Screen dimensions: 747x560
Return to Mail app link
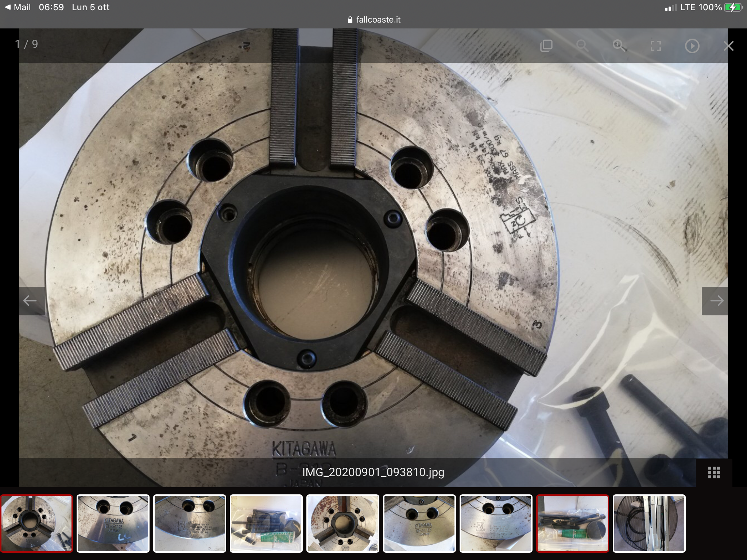point(18,7)
